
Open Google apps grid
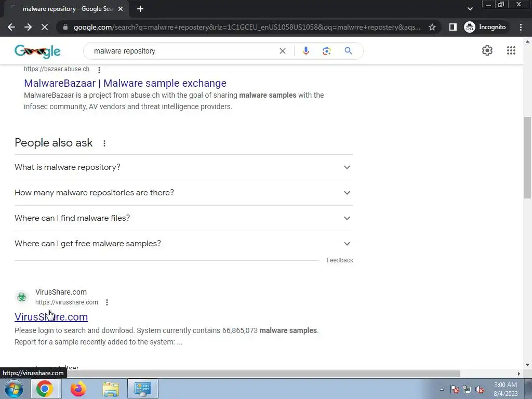[x=511, y=50]
